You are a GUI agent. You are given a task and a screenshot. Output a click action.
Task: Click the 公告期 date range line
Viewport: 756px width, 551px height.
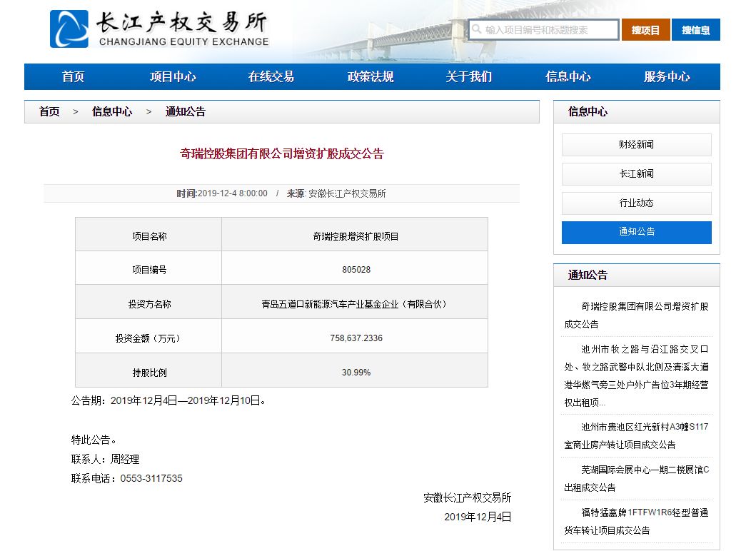[x=168, y=400]
